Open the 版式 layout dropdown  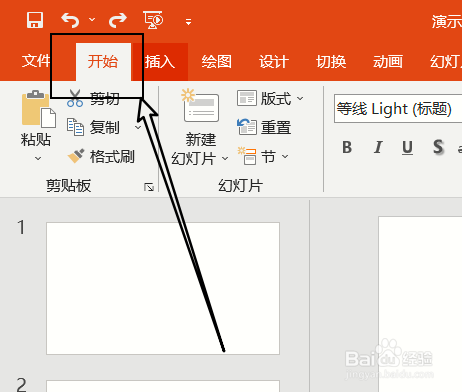tap(270, 99)
